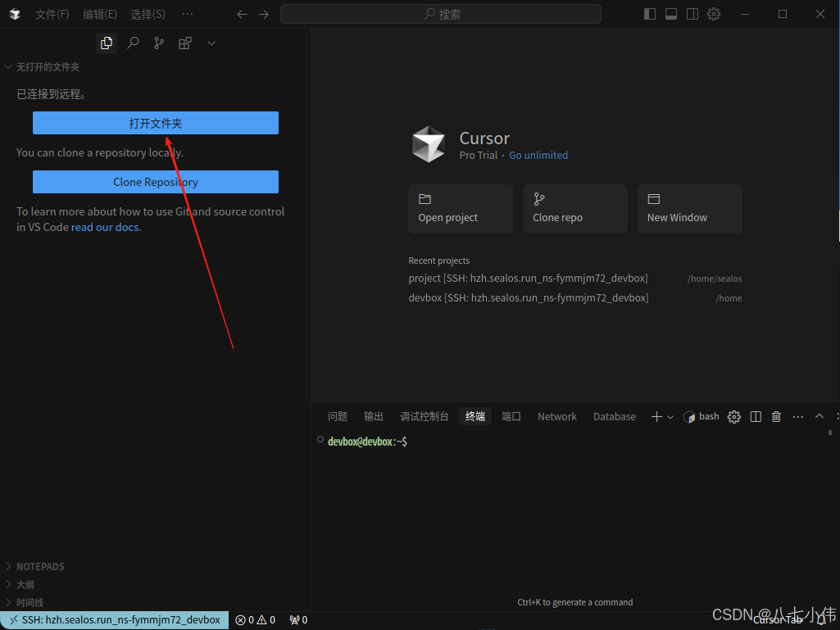
Task: Toggle the bottom panel layout icon
Action: pos(671,14)
